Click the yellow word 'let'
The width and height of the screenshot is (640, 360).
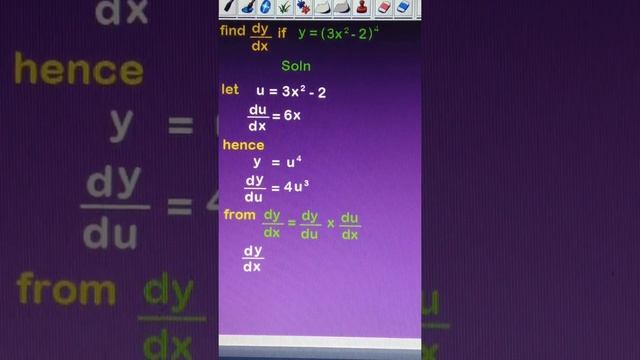(230, 89)
